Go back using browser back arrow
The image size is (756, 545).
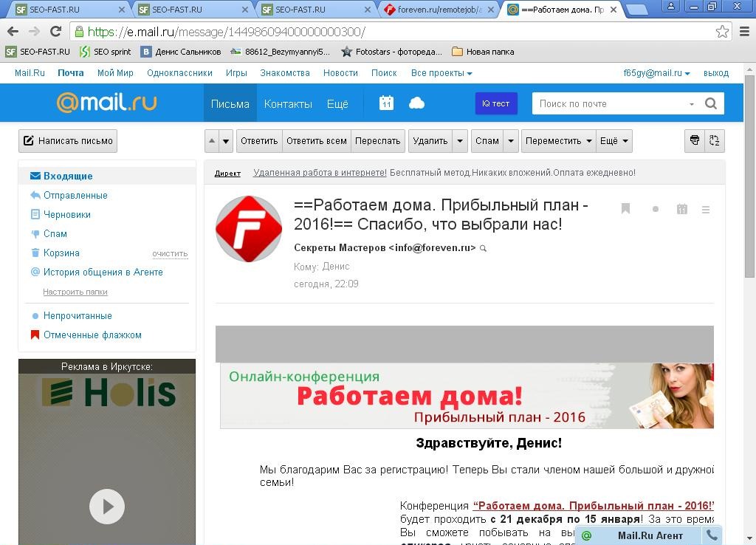pyautogui.click(x=13, y=32)
